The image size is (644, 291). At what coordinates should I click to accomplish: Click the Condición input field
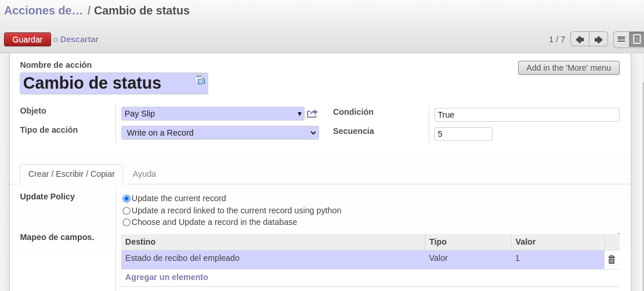coord(527,115)
